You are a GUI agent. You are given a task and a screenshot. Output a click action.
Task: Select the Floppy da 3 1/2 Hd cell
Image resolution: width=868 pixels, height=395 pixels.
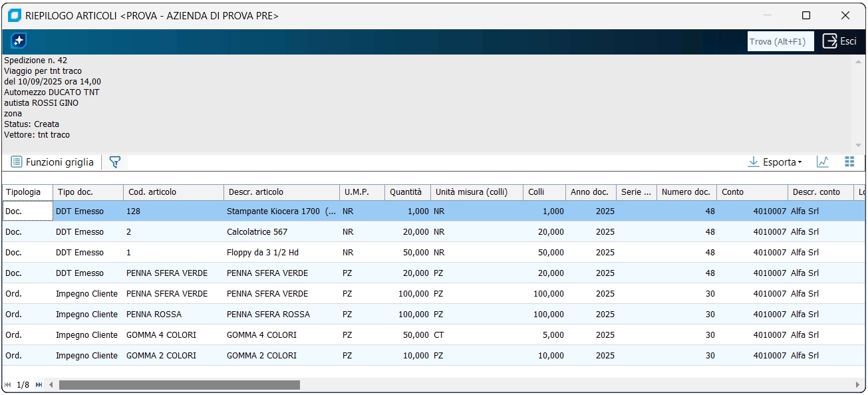[x=282, y=253]
